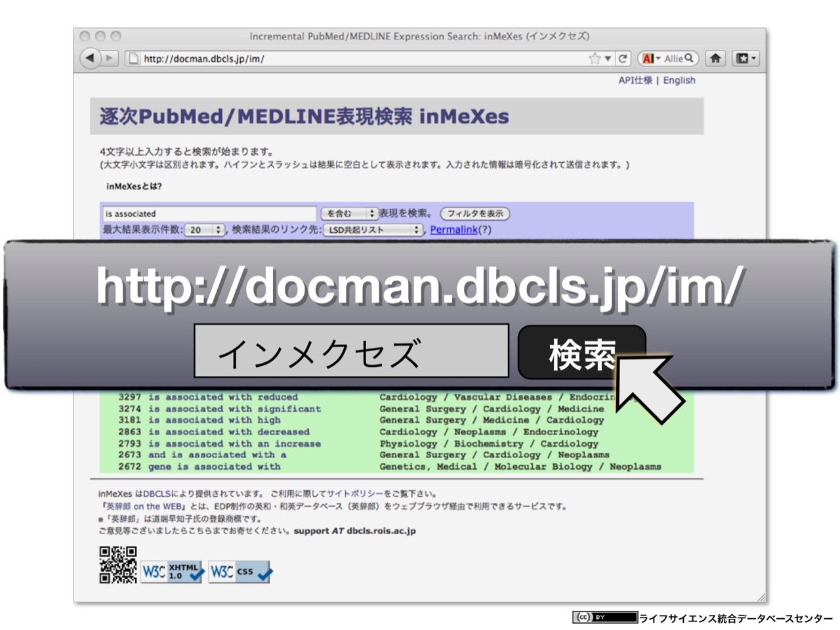This screenshot has height=630, width=840.
Task: Open the Permalink link
Action: pos(453,230)
